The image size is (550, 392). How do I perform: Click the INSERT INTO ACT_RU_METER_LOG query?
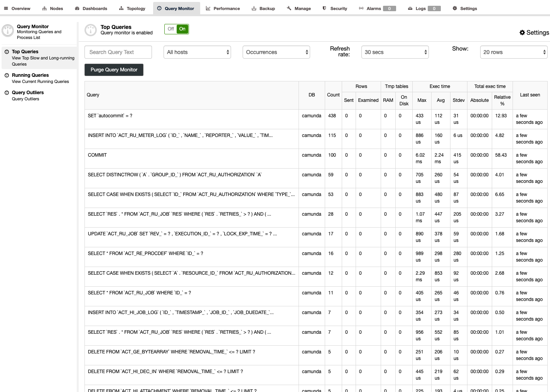click(x=180, y=135)
